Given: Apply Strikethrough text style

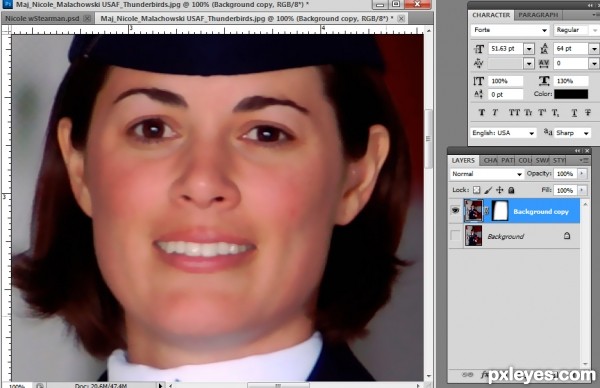Looking at the screenshot, I should 588,112.
